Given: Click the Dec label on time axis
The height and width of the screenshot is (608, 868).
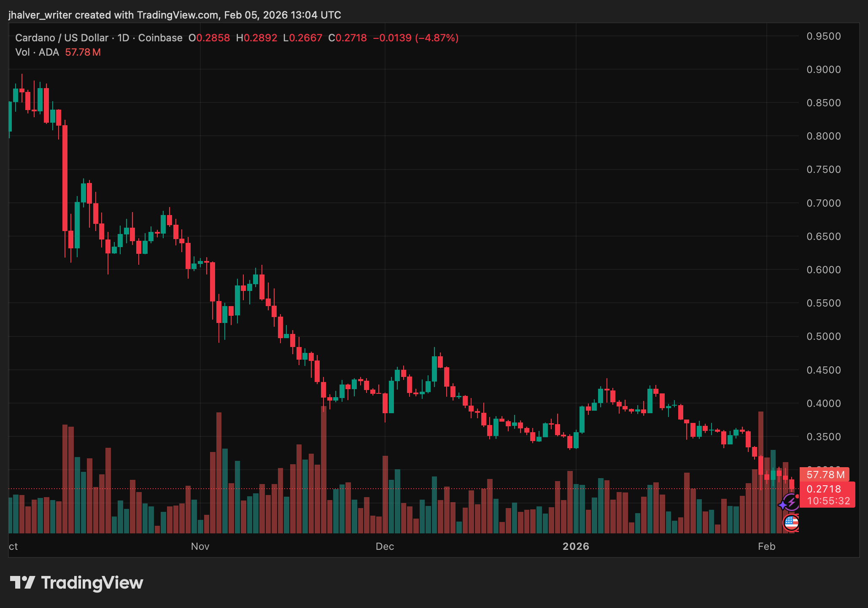Looking at the screenshot, I should pyautogui.click(x=385, y=546).
